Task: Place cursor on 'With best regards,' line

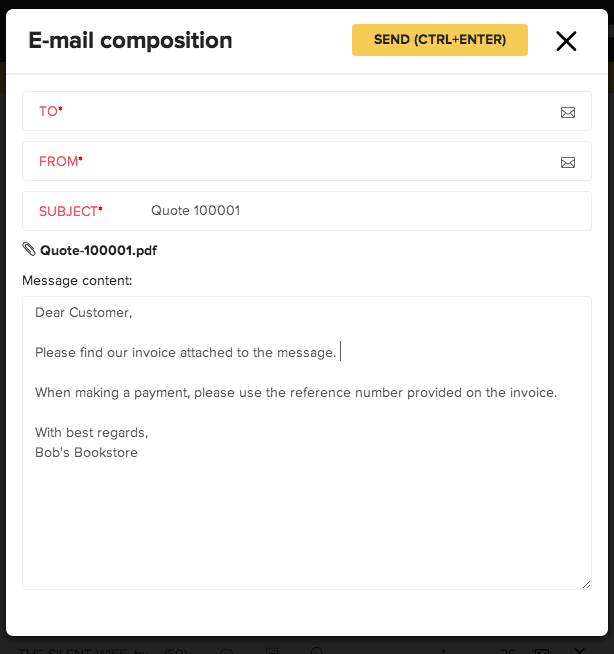Action: 91,433
